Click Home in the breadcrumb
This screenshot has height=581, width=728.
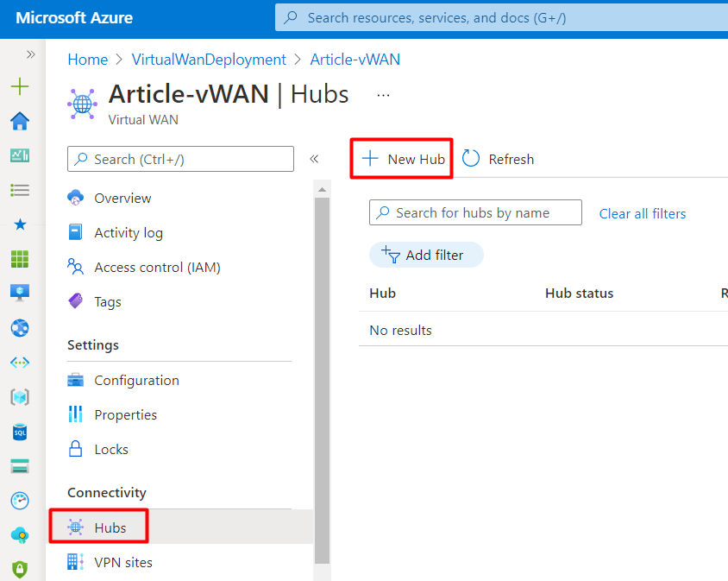pyautogui.click(x=88, y=60)
